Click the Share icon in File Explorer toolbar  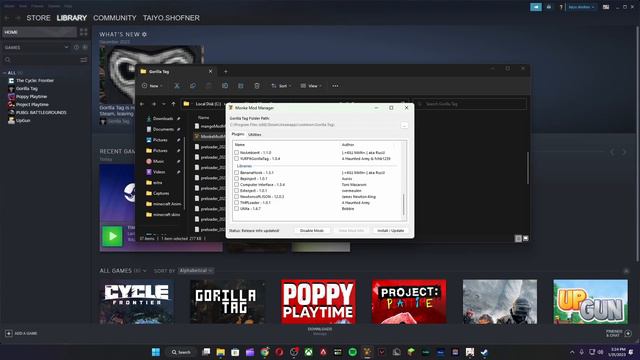point(241,86)
